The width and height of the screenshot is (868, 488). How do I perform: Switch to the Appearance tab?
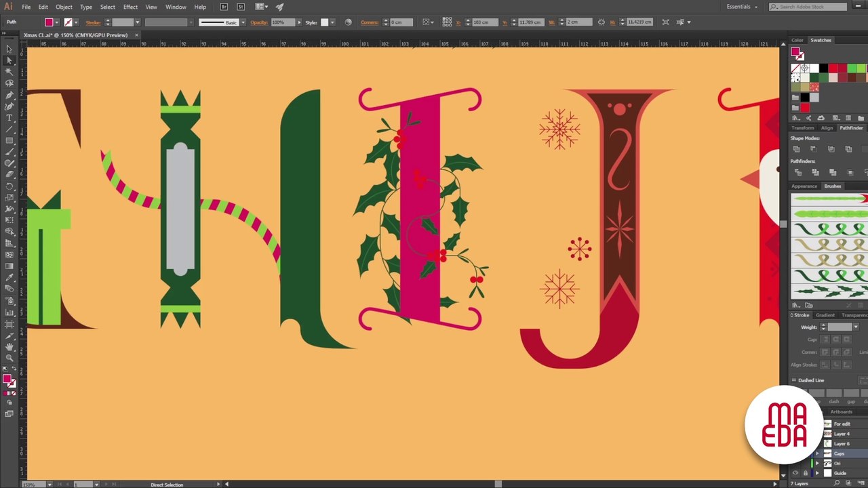804,186
